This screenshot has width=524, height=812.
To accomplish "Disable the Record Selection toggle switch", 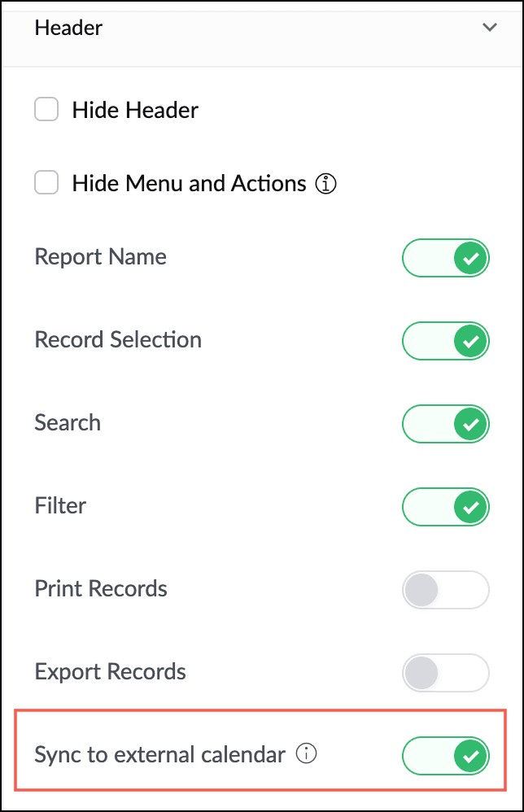I will click(x=446, y=342).
